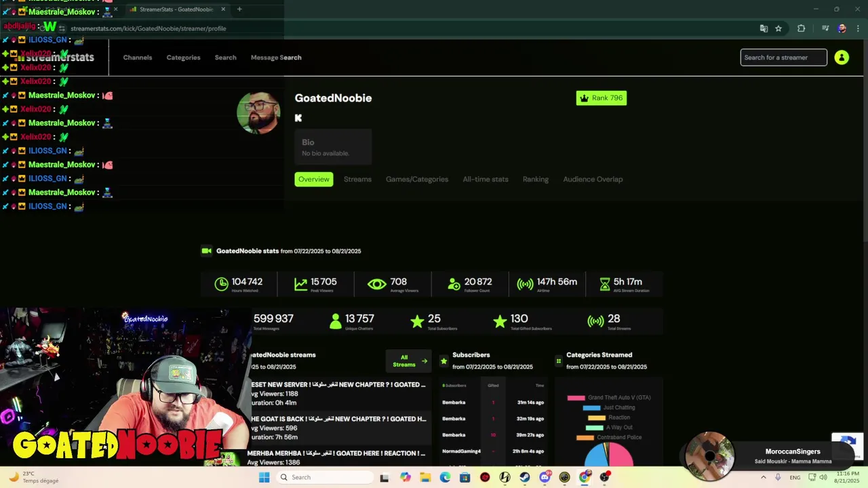Open Steam from the taskbar
The width and height of the screenshot is (868, 488).
(525, 477)
